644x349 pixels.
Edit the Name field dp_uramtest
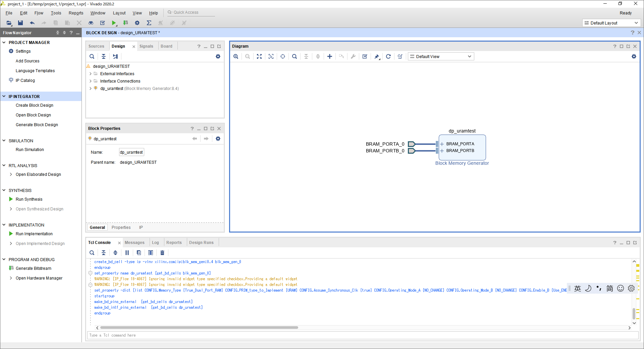pos(131,152)
